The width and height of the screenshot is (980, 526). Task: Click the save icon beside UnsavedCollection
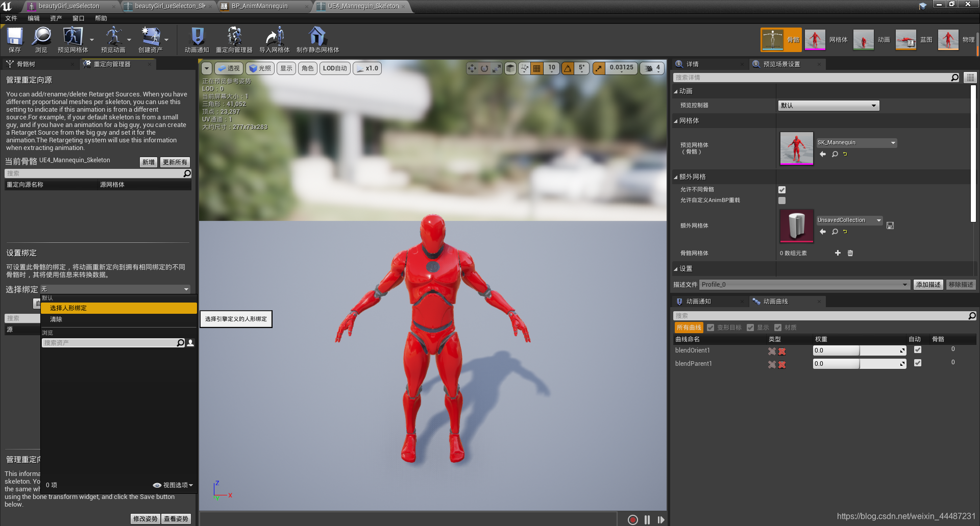pyautogui.click(x=890, y=226)
